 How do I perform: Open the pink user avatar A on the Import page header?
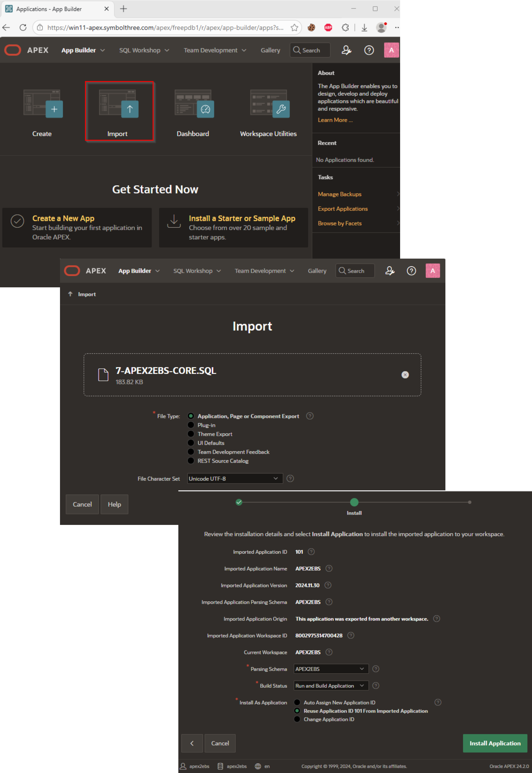click(x=433, y=271)
